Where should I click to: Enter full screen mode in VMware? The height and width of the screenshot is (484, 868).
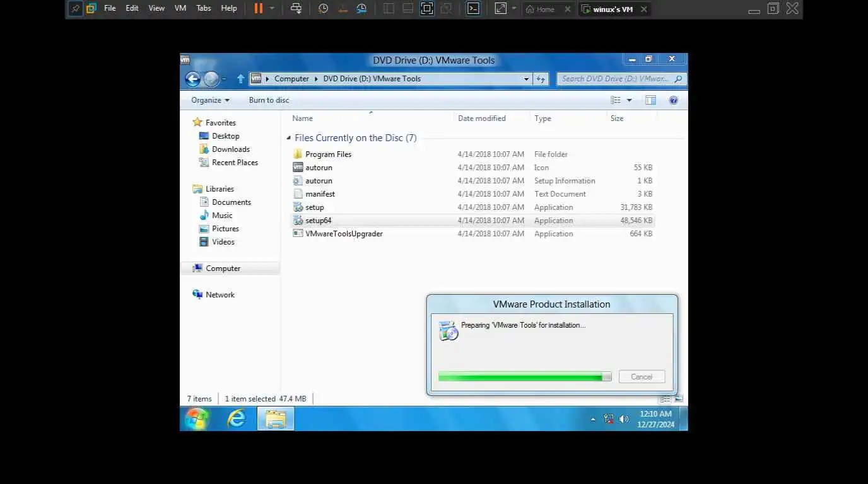pyautogui.click(x=427, y=9)
